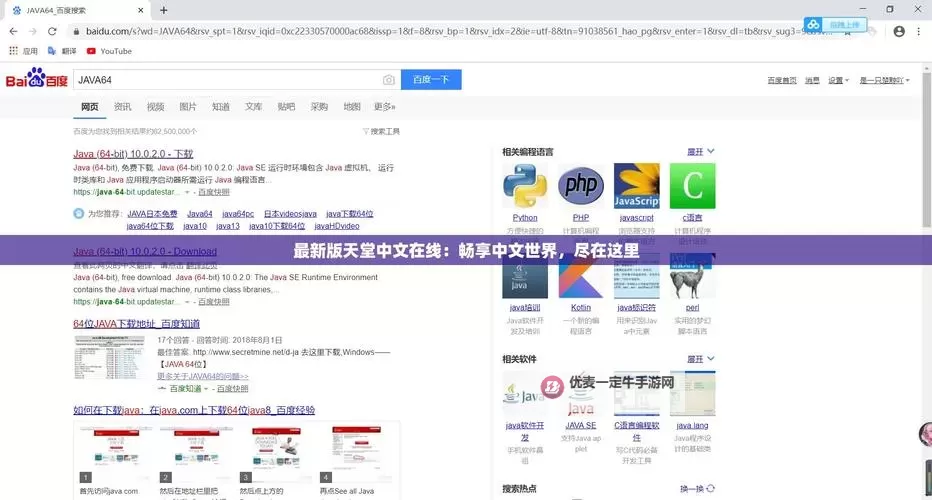
Task: Open 如何在下载java 百度经验 result
Action: (x=194, y=410)
